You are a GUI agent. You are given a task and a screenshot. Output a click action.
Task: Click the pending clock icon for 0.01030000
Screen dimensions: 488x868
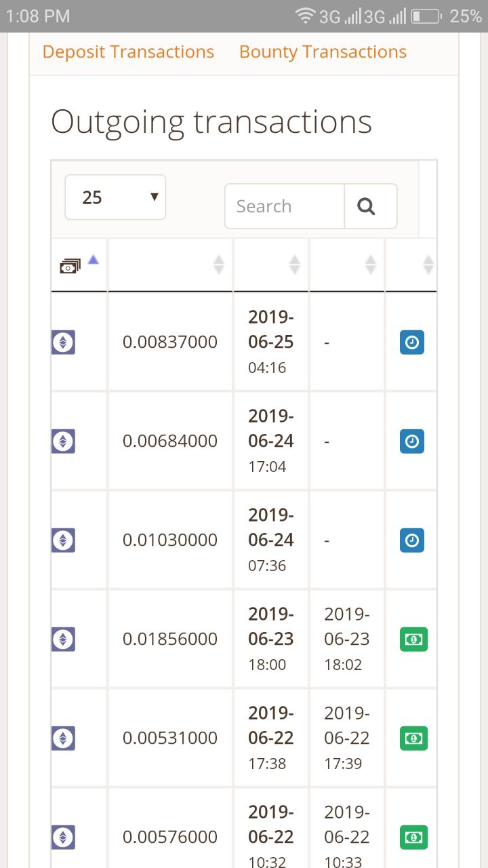point(412,540)
